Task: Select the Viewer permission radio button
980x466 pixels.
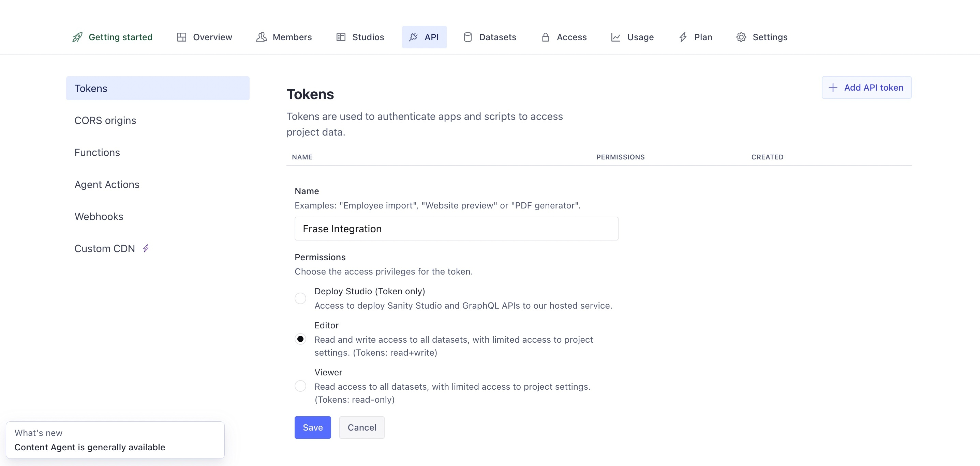Action: (300, 386)
